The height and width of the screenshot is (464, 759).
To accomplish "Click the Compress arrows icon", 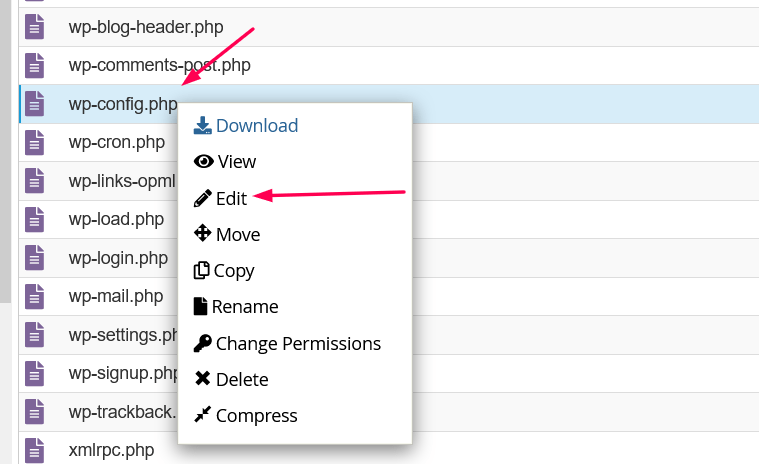I will click(x=202, y=414).
